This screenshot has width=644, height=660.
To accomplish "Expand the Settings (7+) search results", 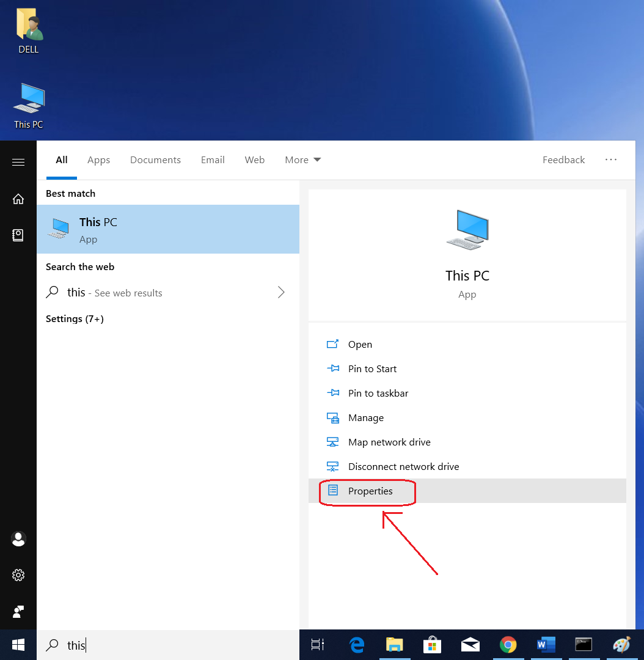I will [75, 318].
